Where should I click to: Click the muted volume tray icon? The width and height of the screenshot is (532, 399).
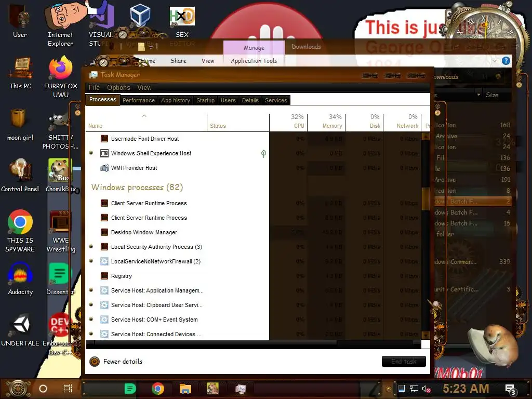coord(426,389)
